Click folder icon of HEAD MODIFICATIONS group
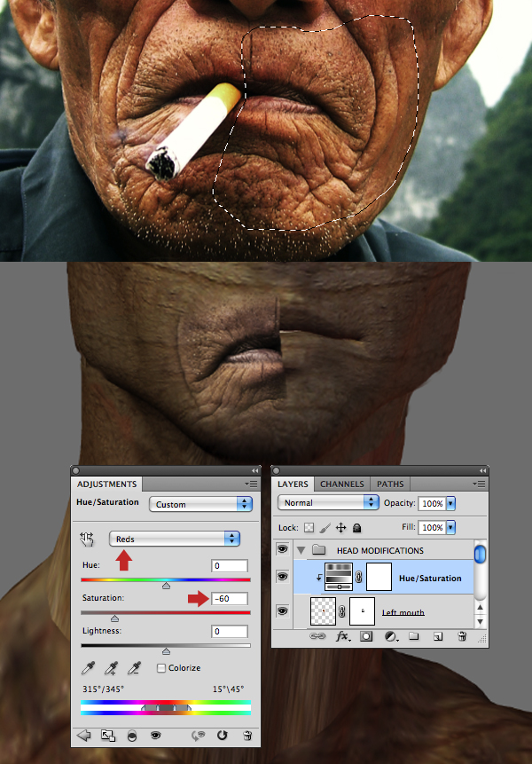Screen dimensions: 532x764 click(319, 550)
